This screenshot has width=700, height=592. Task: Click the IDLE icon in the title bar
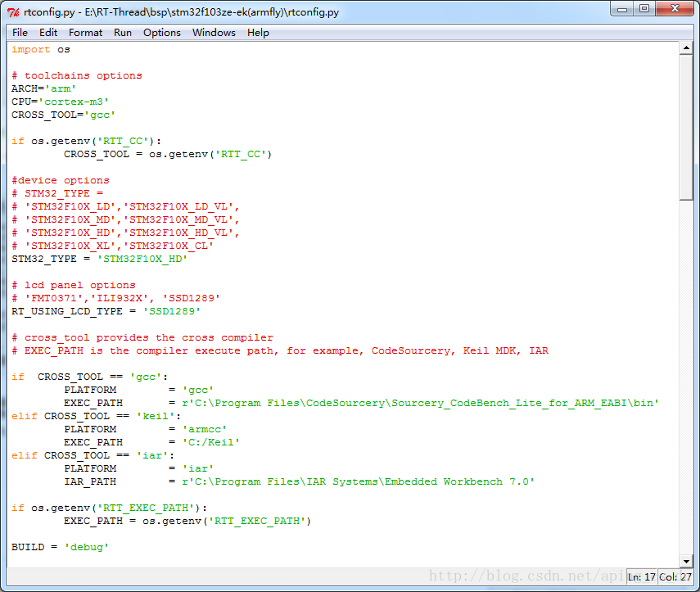click(13, 12)
